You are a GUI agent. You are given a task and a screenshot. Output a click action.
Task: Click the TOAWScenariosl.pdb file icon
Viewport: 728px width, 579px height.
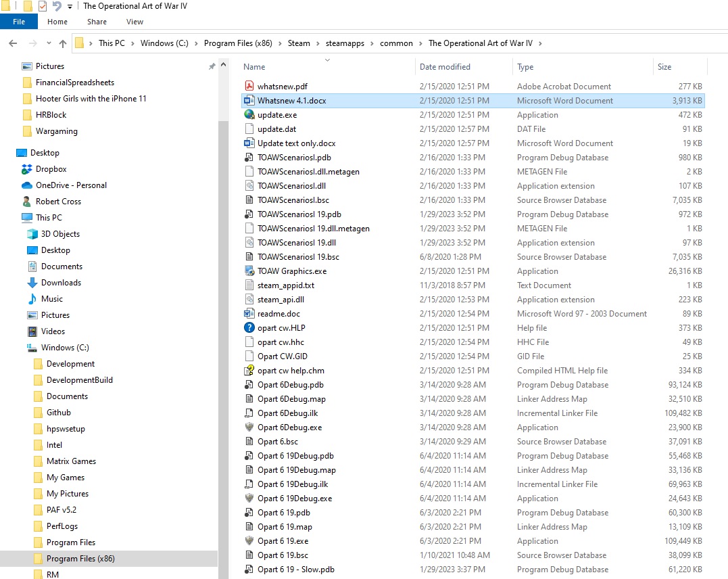click(x=249, y=157)
